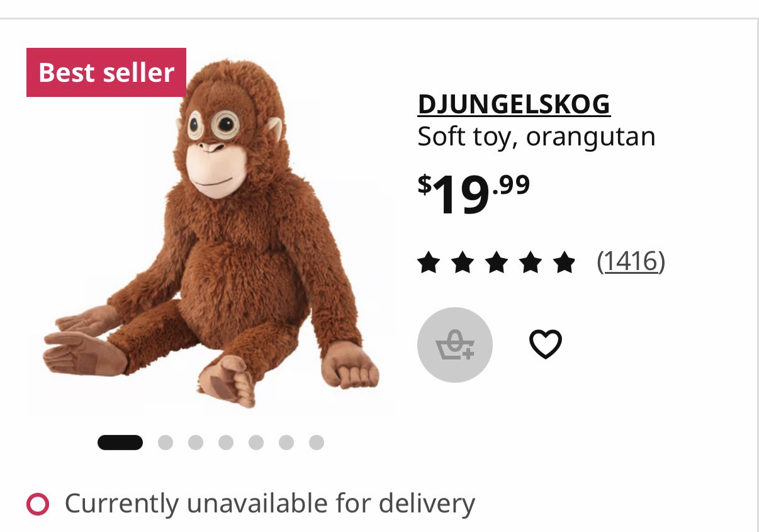Click "Currently unavailable for delivery" text
The height and width of the screenshot is (532, 759).
(269, 504)
